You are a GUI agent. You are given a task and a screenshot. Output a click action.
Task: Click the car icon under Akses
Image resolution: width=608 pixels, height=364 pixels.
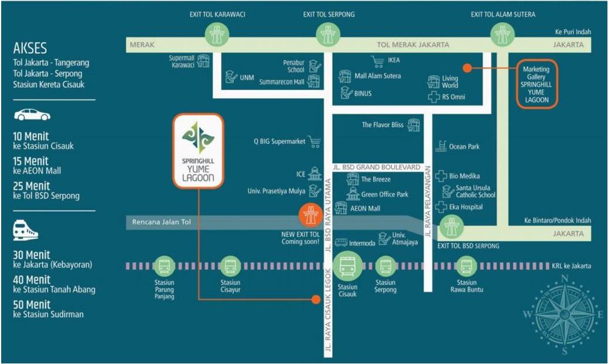point(32,115)
